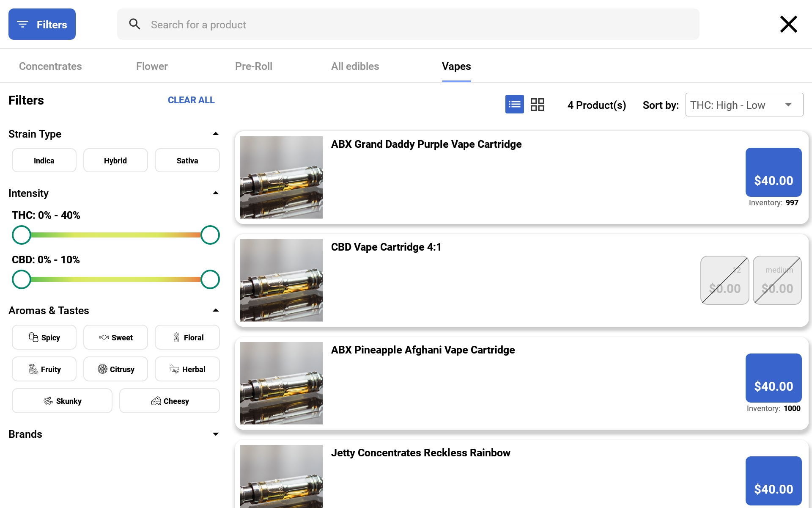
Task: Select the Citrusy aroma filter
Action: pyautogui.click(x=115, y=369)
